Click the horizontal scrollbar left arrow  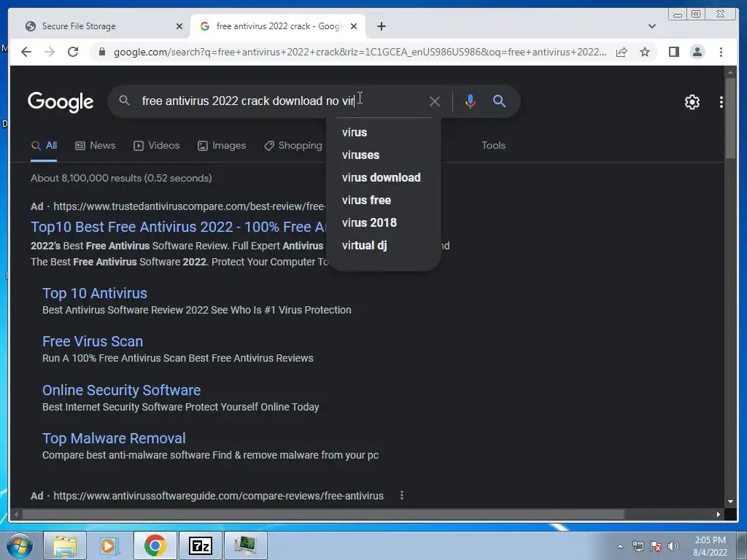pyautogui.click(x=17, y=514)
